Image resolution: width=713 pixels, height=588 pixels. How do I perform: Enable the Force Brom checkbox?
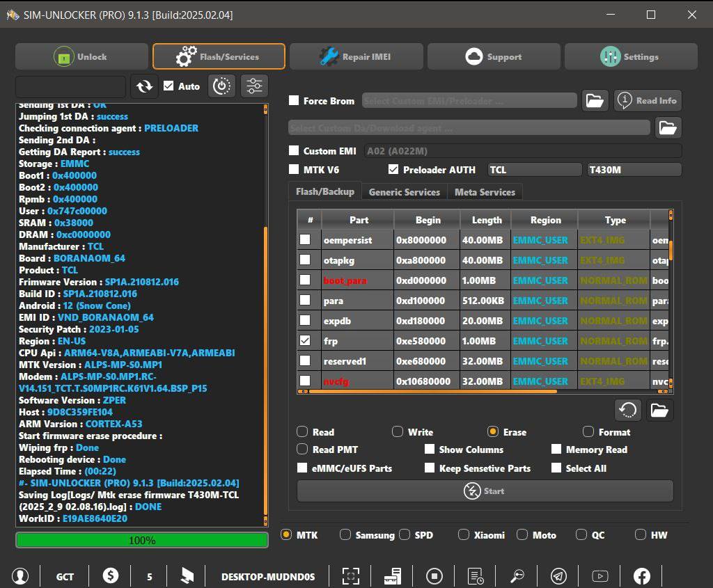295,101
